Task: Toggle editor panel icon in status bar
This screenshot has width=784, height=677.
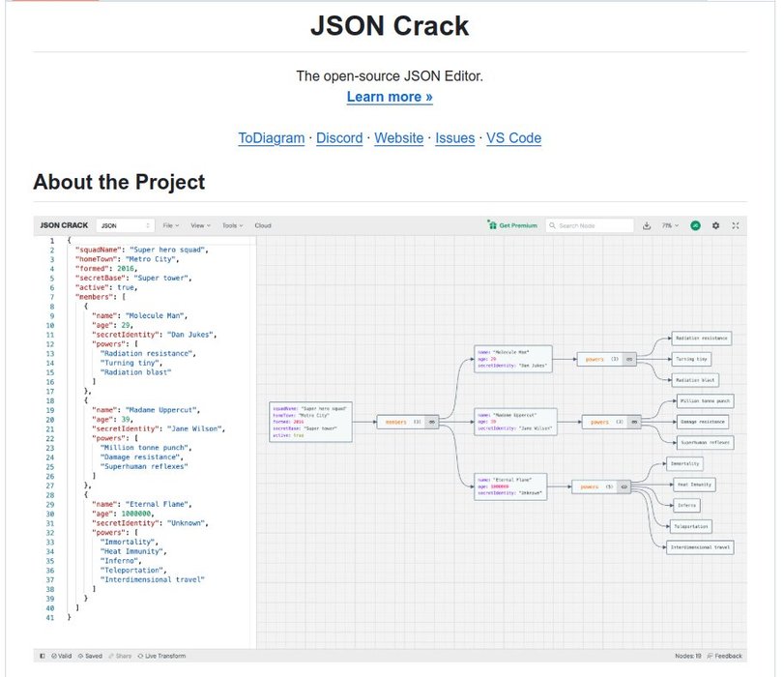Action: tap(42, 656)
